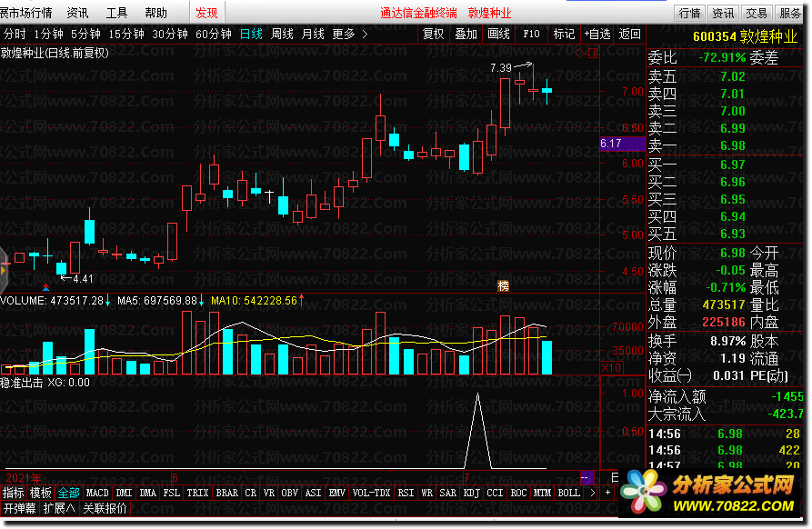The width and height of the screenshot is (812, 529).
Task: Open the 工具 menu
Action: coord(116,13)
